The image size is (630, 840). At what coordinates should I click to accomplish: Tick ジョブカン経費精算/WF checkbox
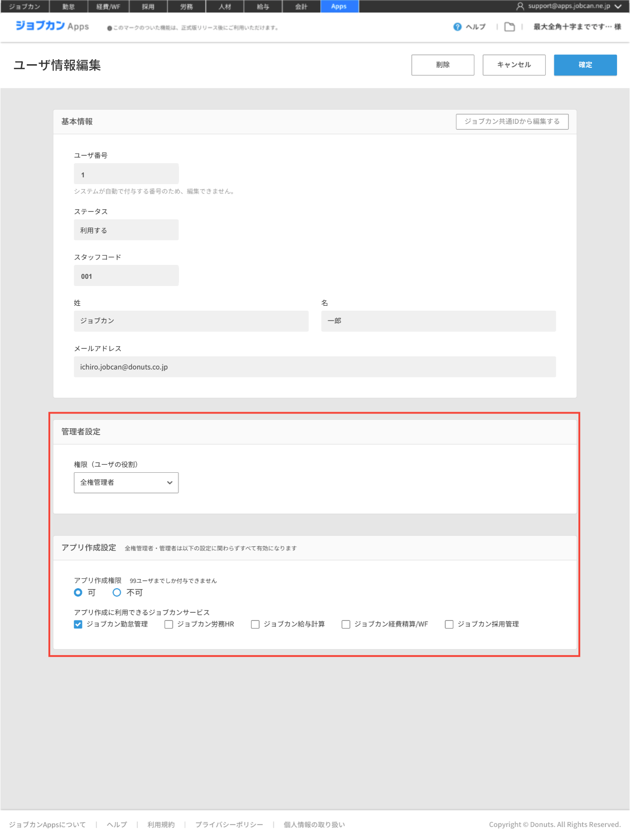346,625
